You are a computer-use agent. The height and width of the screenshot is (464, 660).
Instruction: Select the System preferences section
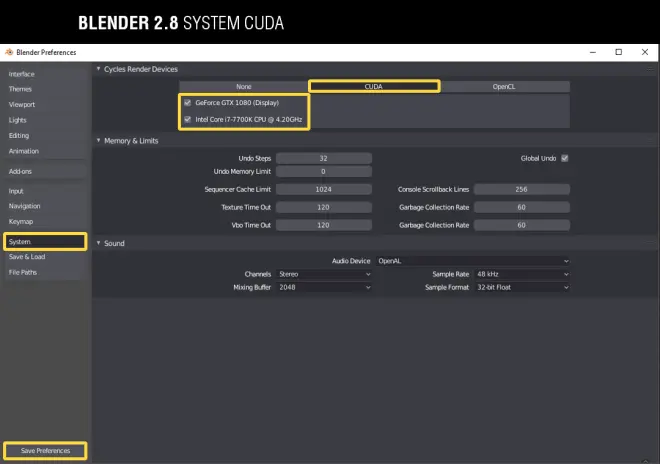click(45, 242)
